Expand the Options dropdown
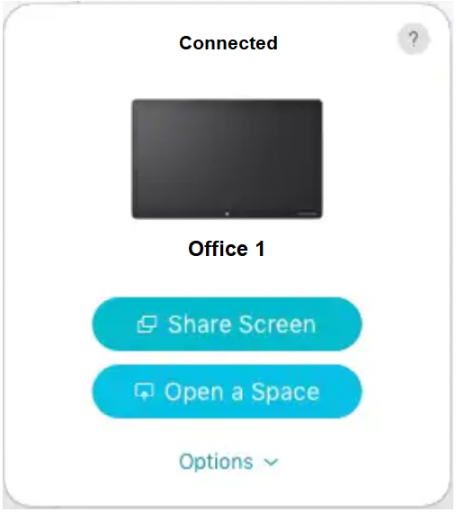This screenshot has height=512, width=456. 229,462
